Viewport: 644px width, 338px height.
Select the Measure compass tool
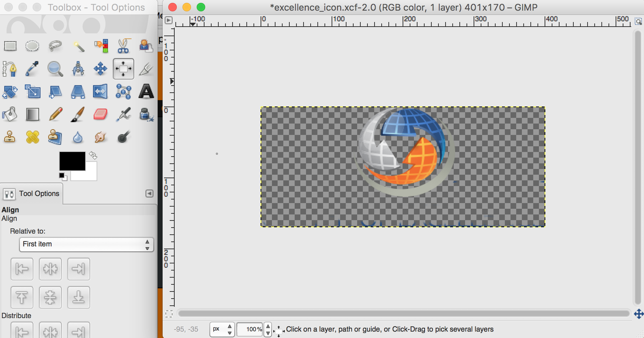(78, 69)
